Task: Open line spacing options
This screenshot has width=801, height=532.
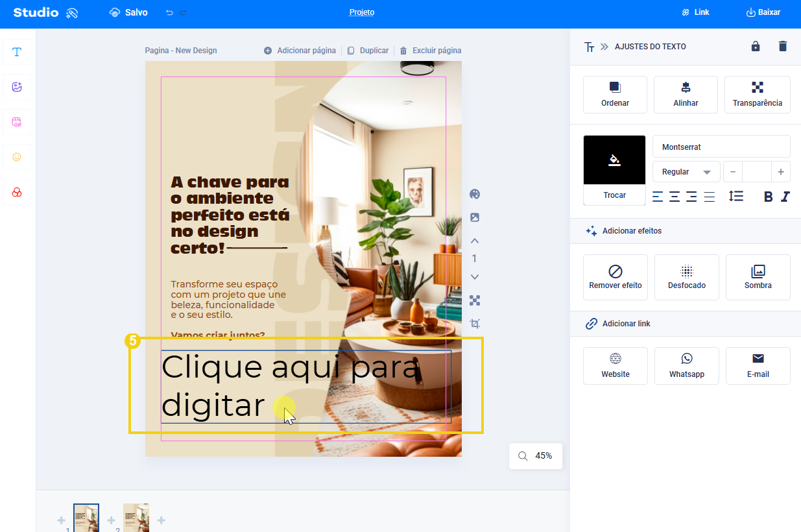Action: pos(736,196)
